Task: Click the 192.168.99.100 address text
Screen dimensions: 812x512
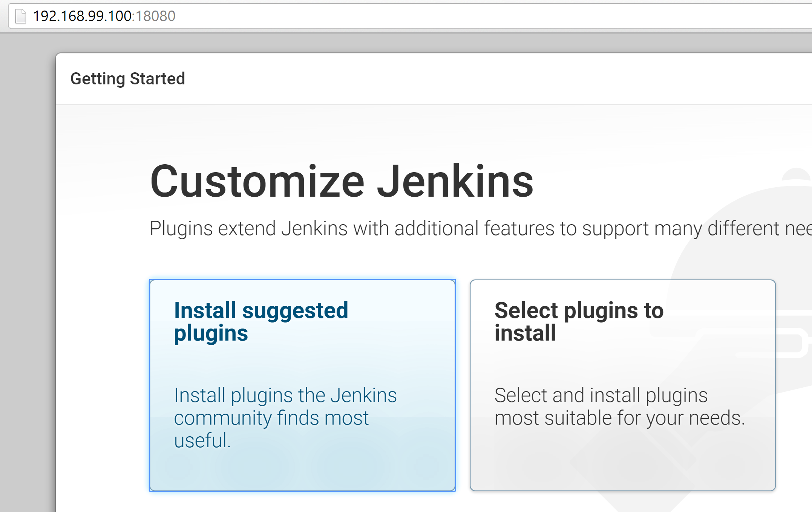Action: pyautogui.click(x=82, y=16)
